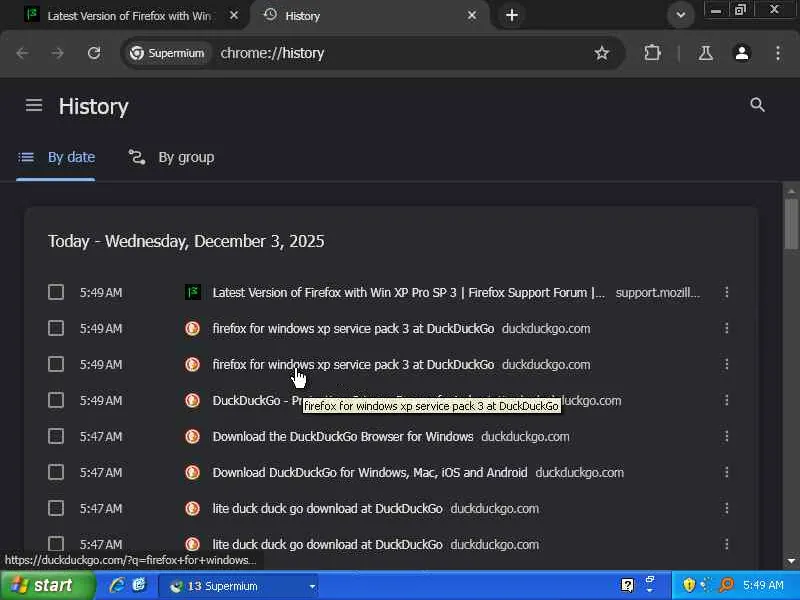Click the orange magnifier tray icon

coord(727,585)
